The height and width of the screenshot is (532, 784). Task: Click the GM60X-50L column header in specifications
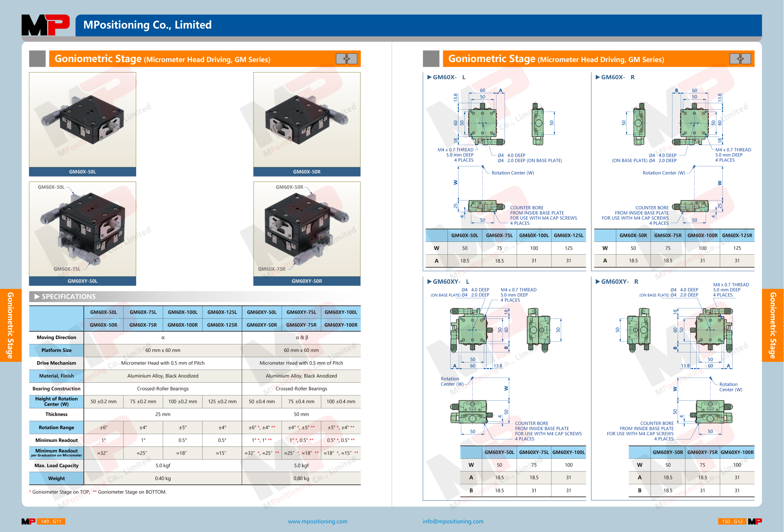pos(104,312)
